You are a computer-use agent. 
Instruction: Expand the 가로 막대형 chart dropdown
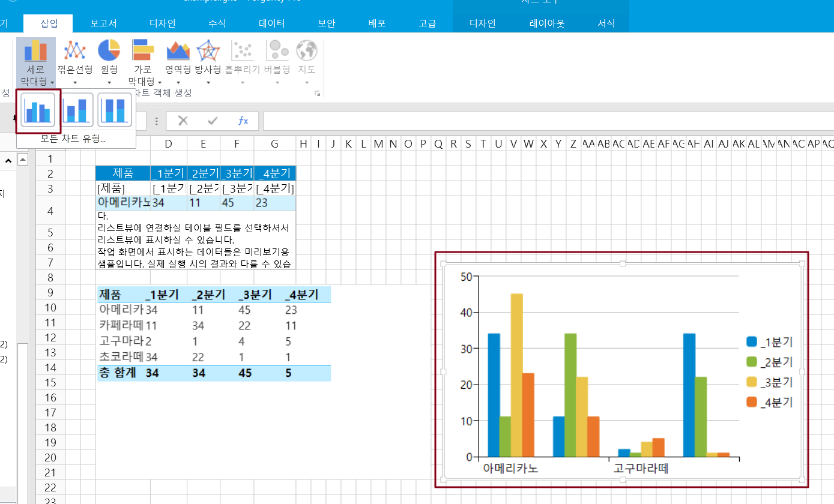tap(160, 82)
